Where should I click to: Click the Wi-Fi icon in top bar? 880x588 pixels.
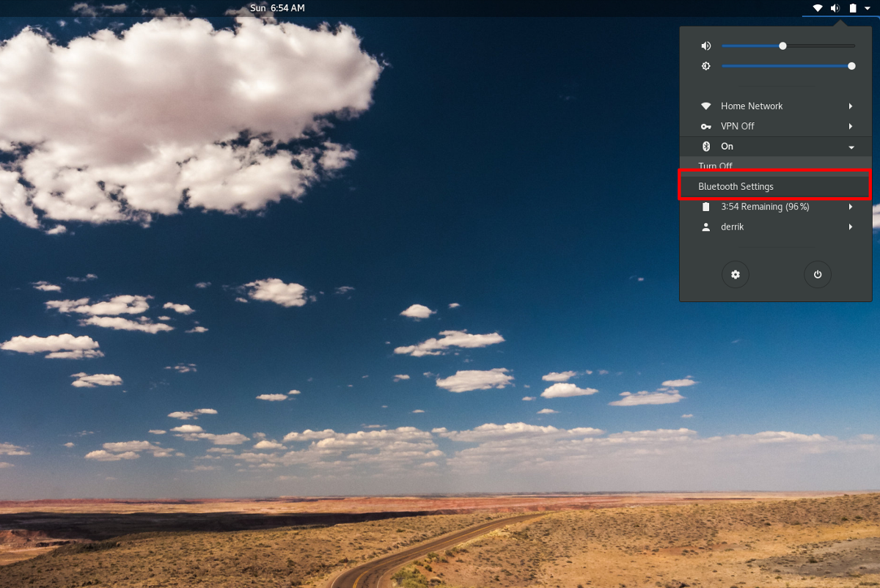818,8
